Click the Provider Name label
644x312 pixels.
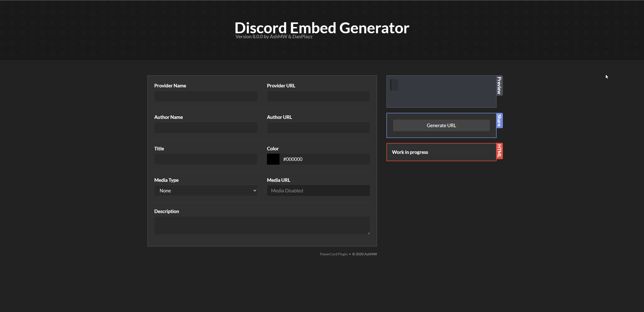pos(170,86)
